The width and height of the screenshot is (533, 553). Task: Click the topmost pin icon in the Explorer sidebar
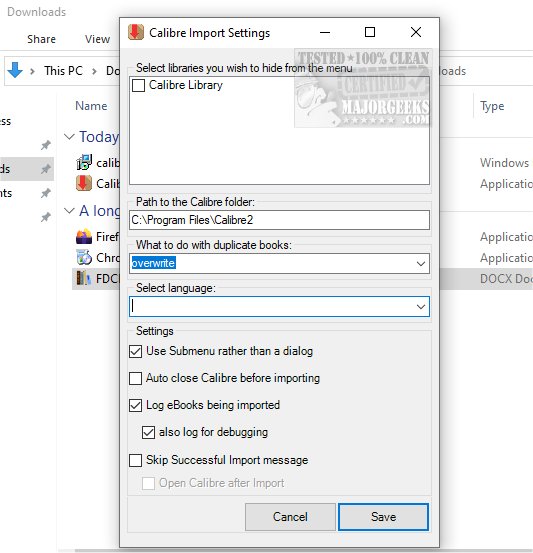point(46,145)
